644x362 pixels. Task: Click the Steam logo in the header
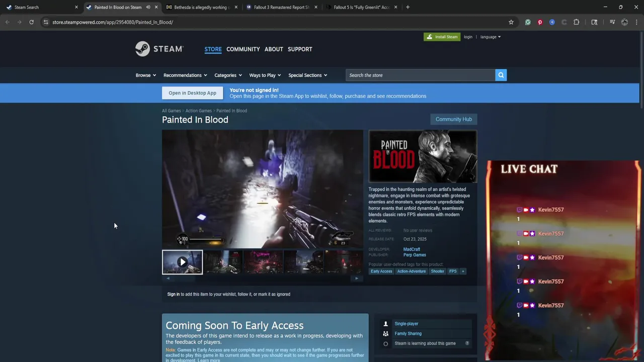[x=159, y=49]
